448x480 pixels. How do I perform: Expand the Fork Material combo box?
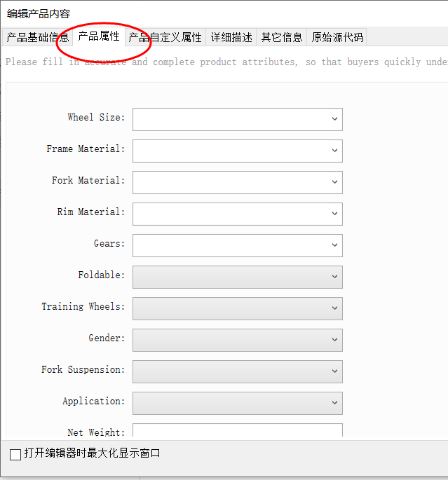pyautogui.click(x=237, y=182)
